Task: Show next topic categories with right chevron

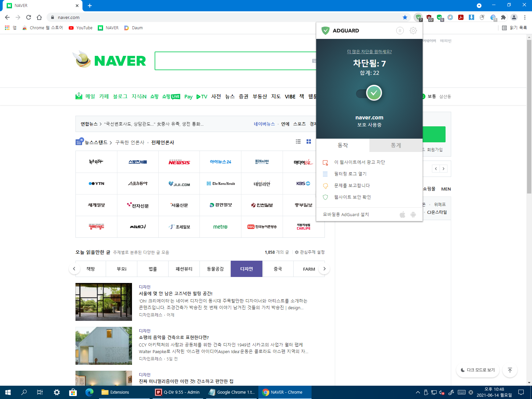Action: click(x=325, y=269)
